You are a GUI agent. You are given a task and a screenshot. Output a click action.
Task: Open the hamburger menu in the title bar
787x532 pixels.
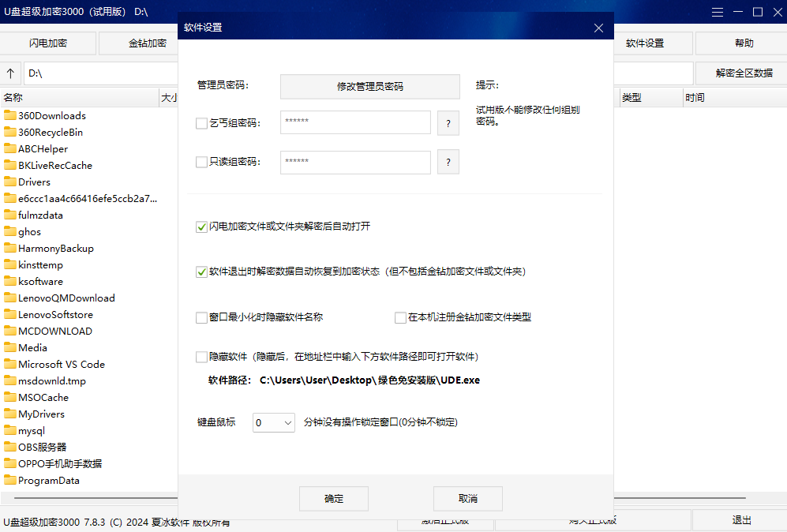click(x=717, y=12)
